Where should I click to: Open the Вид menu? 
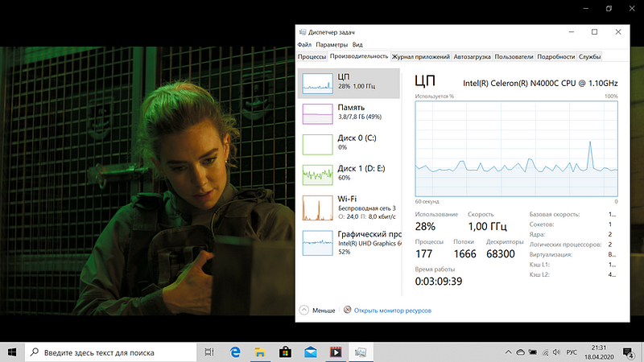click(357, 44)
